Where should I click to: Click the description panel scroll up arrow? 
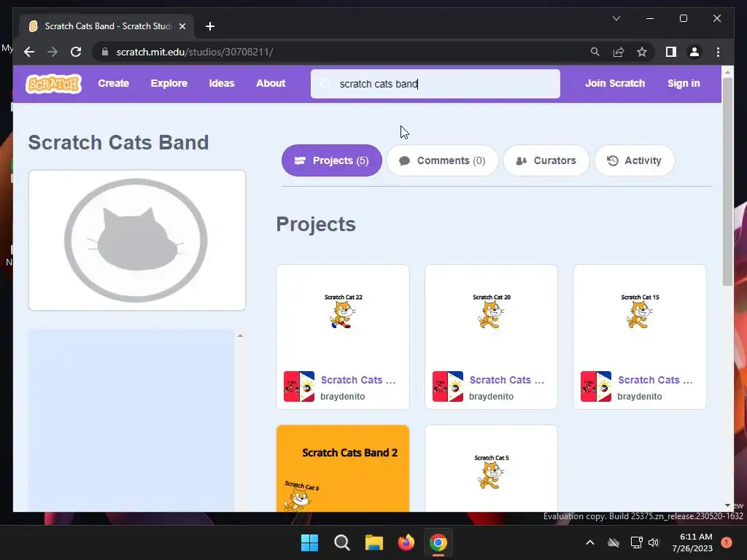tap(240, 335)
